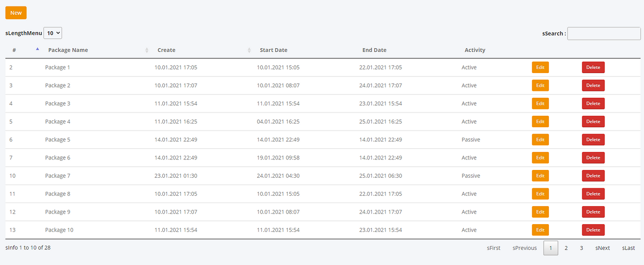This screenshot has height=265, width=644.
Task: Delete Package 2 row
Action: pos(593,85)
